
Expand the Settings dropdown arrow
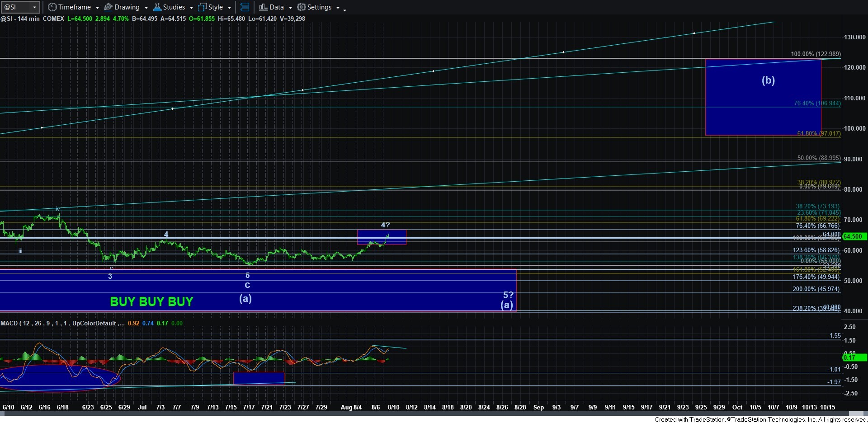click(338, 8)
